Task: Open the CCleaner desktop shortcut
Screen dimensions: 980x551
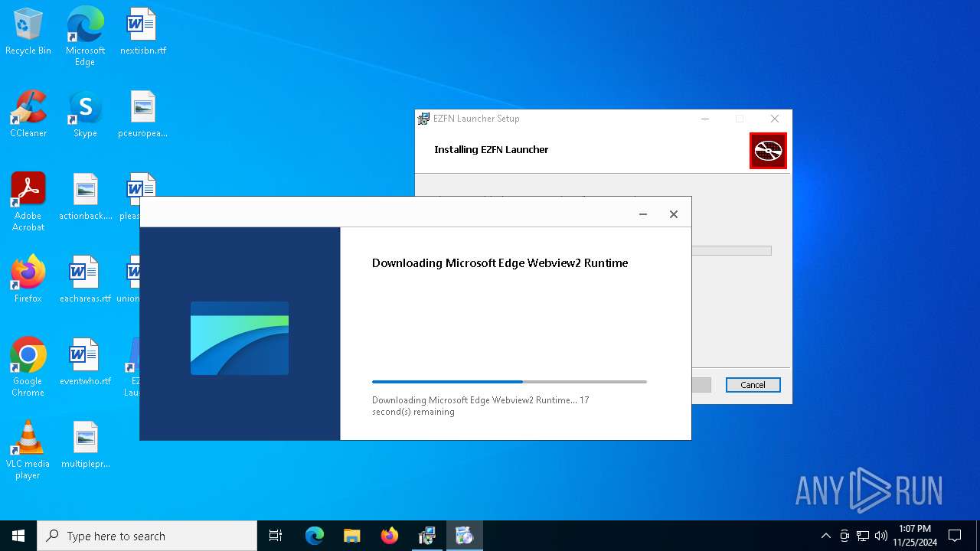Action: click(28, 114)
